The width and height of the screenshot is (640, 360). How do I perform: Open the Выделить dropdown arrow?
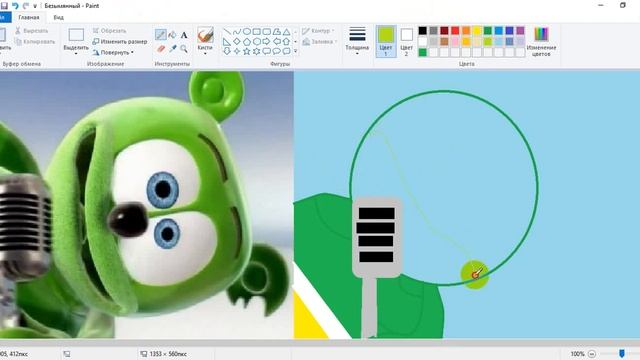click(76, 53)
